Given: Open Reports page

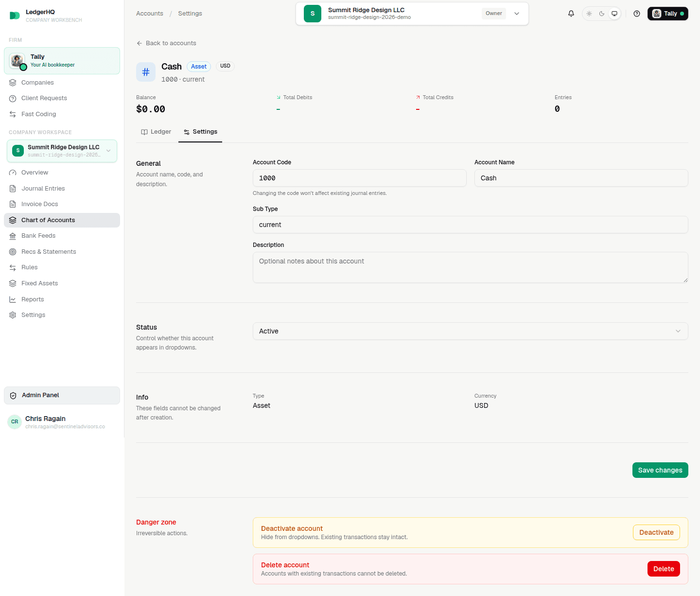Looking at the screenshot, I should tap(62, 299).
